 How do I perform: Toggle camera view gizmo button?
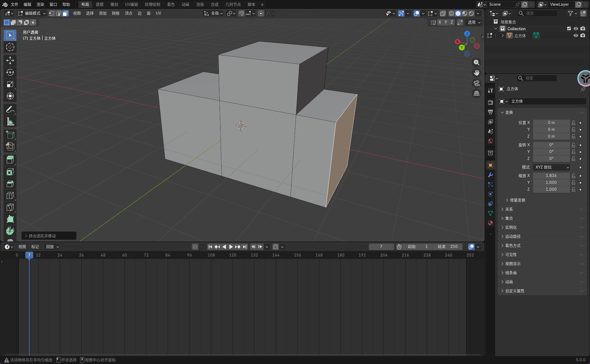coord(476,83)
